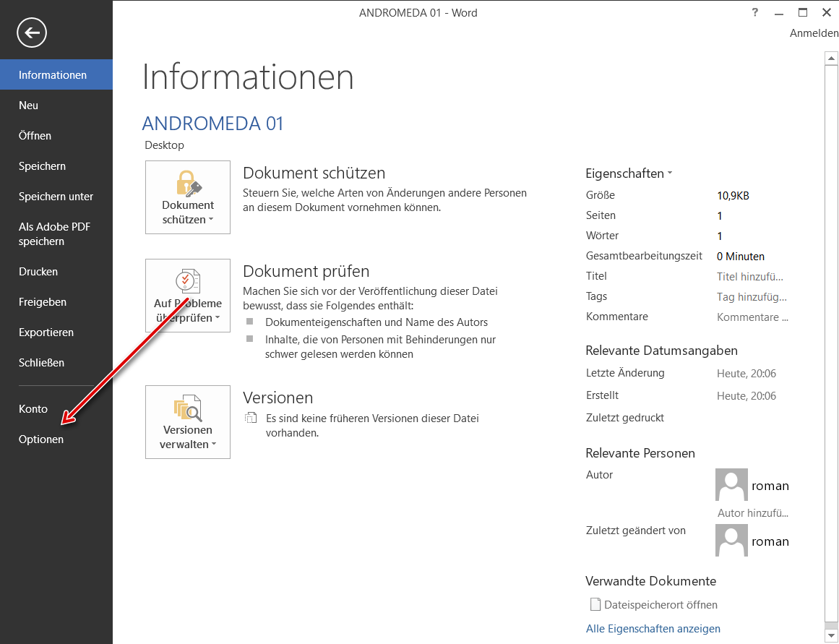Click Dateispeicherort öffnen link
839x644 pixels.
(x=661, y=605)
